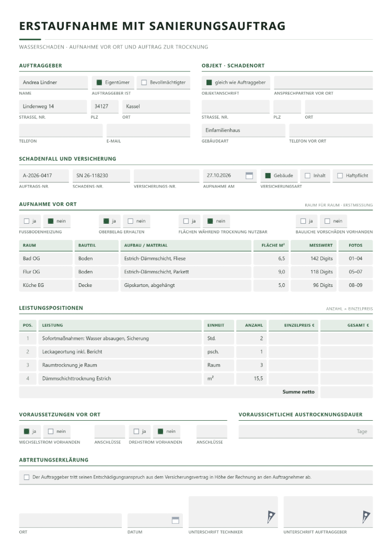Sign in the Unterschrift Techniker field
392x554 pixels.
point(233,512)
